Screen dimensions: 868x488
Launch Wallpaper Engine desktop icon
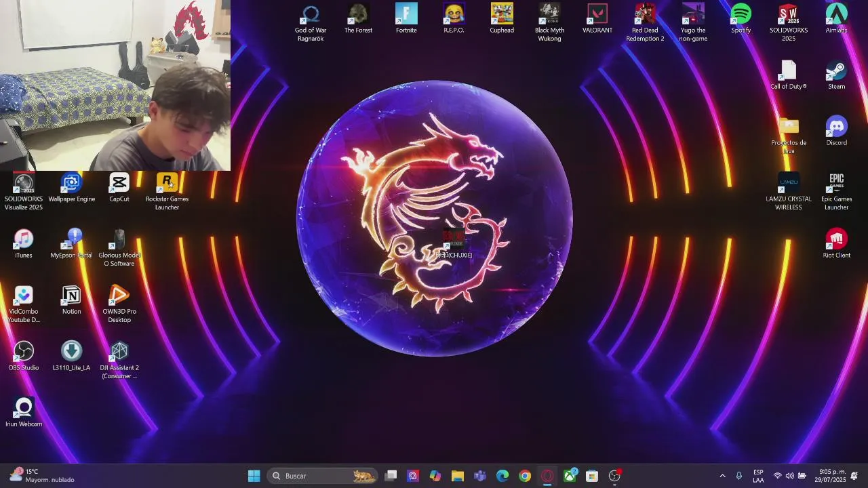click(71, 188)
